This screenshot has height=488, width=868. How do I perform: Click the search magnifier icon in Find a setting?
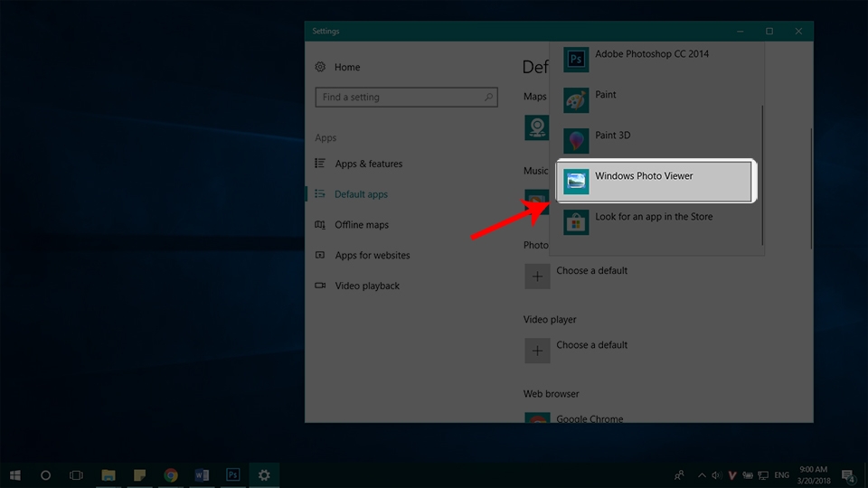488,97
